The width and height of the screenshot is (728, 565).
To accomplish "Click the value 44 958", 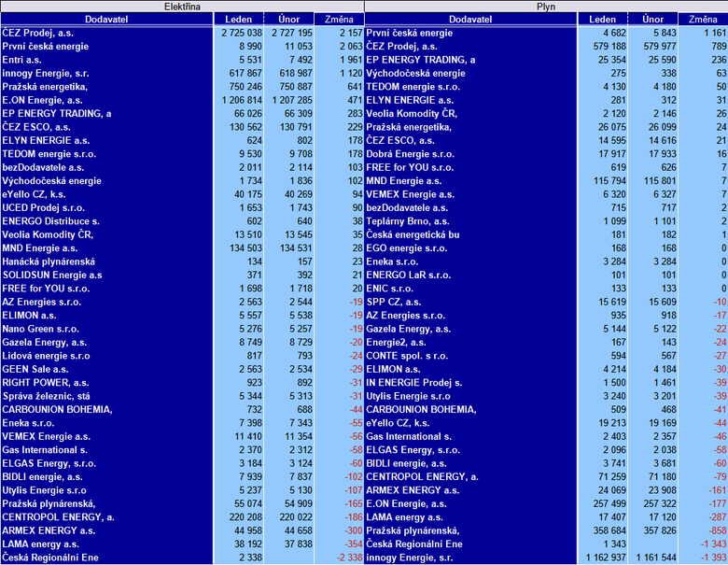I will (248, 531).
